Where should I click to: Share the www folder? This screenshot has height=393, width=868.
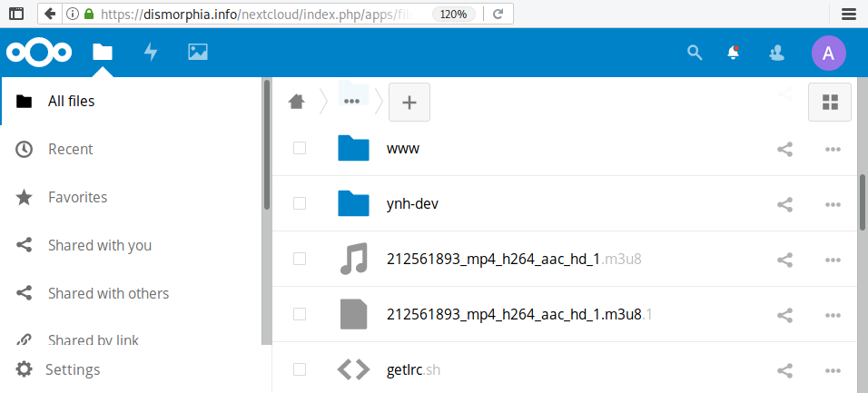point(785,149)
